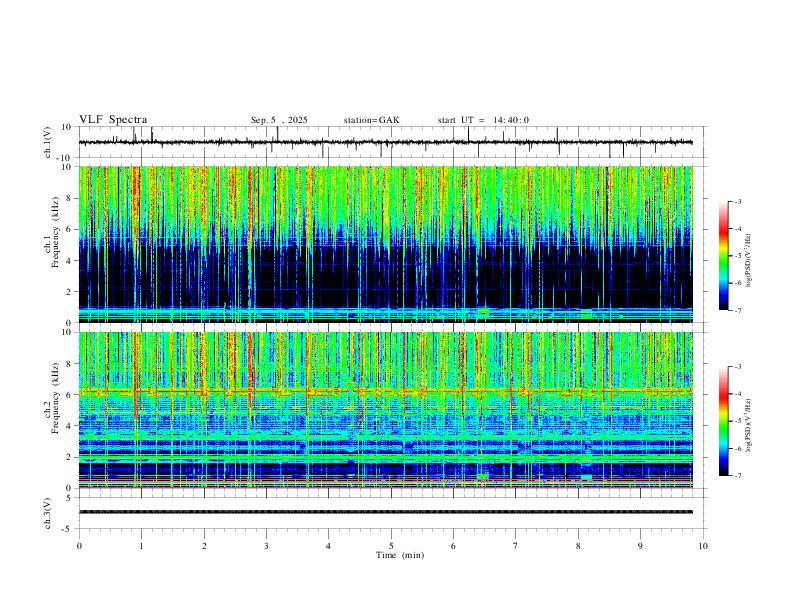Screen dimensions: 792x612
Task: Click ch.2 frequency axis tick "4"
Action: click(x=70, y=426)
